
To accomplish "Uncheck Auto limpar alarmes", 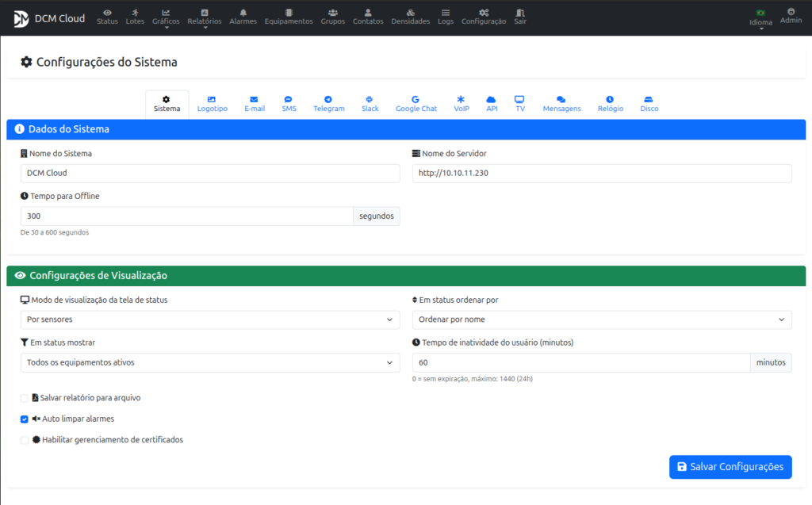I will 25,419.
